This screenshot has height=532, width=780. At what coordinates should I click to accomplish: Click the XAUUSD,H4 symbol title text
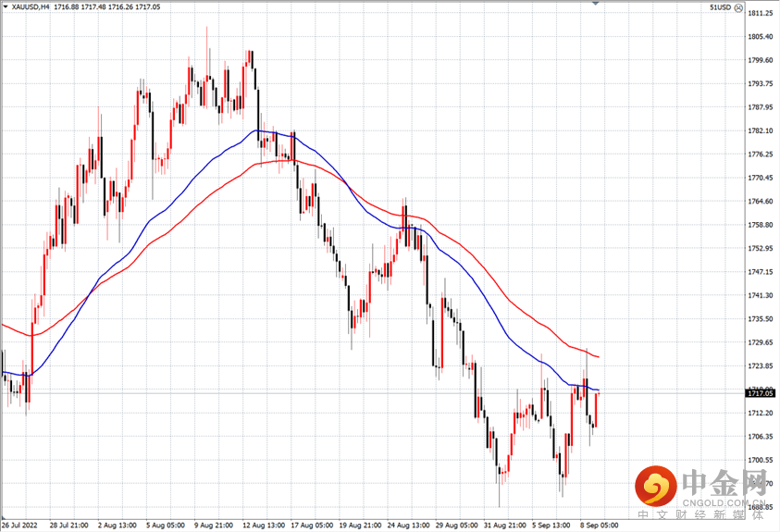31,7
